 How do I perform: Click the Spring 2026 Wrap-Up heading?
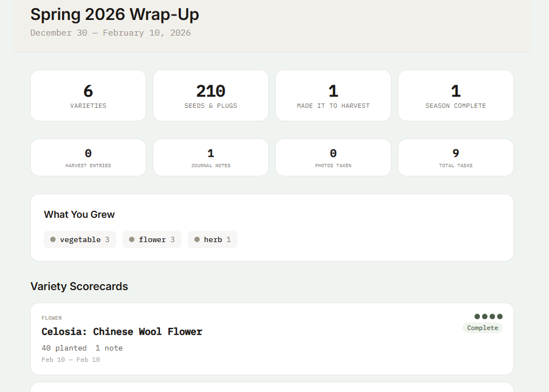click(x=114, y=15)
